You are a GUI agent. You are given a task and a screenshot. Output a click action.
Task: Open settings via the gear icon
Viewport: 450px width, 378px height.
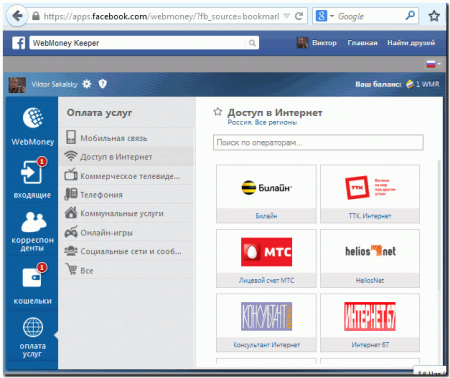pyautogui.click(x=87, y=84)
